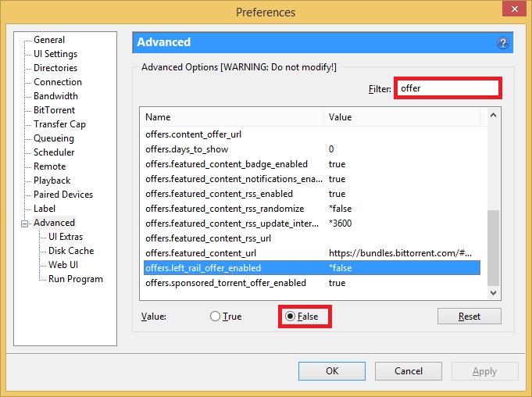Click the Value column header
This screenshot has width=532, height=397.
click(401, 117)
